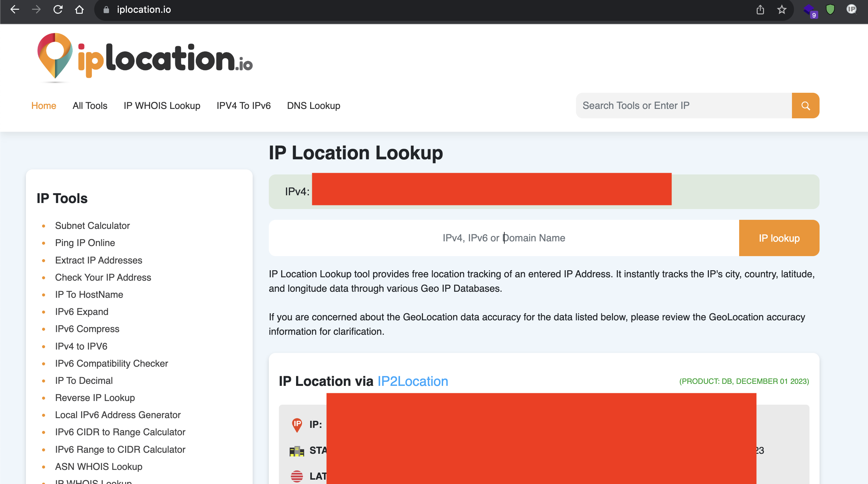
Task: Open IP To HostName tool
Action: (89, 294)
